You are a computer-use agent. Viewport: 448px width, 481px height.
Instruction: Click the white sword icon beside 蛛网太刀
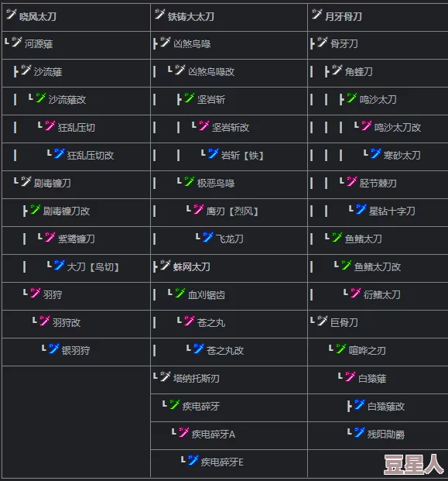tap(166, 265)
